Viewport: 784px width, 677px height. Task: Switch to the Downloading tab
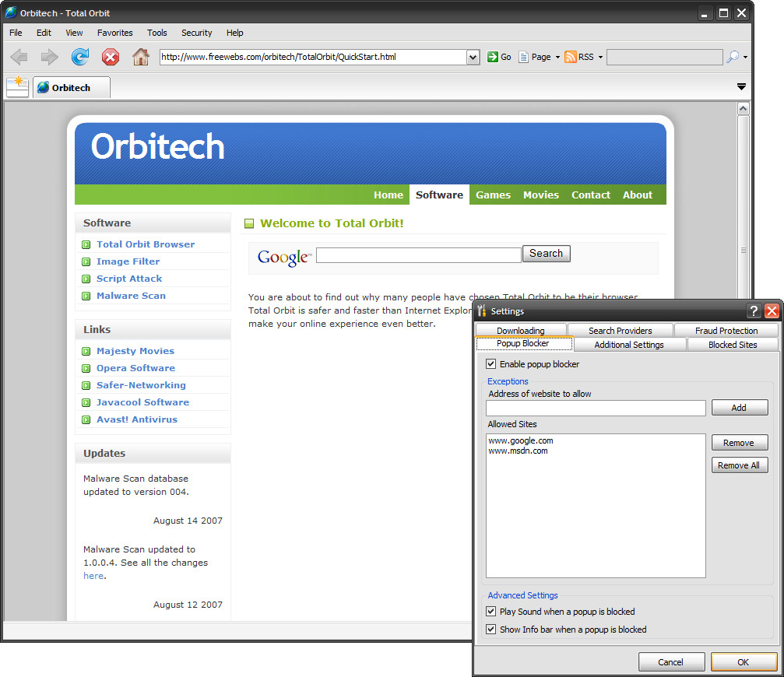tap(521, 330)
